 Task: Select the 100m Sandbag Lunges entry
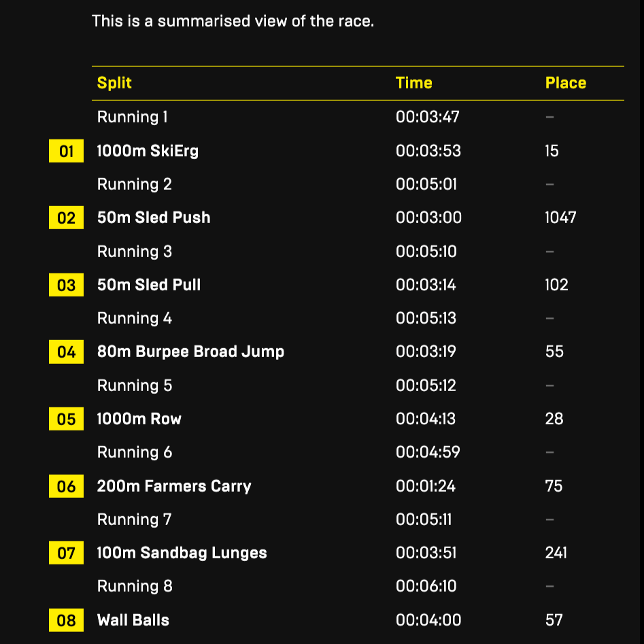182,553
